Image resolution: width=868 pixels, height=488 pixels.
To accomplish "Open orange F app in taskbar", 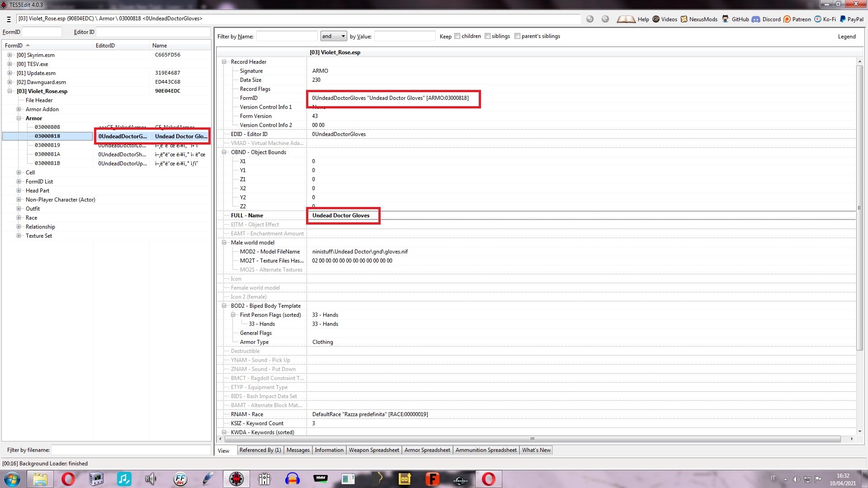I will [432, 479].
